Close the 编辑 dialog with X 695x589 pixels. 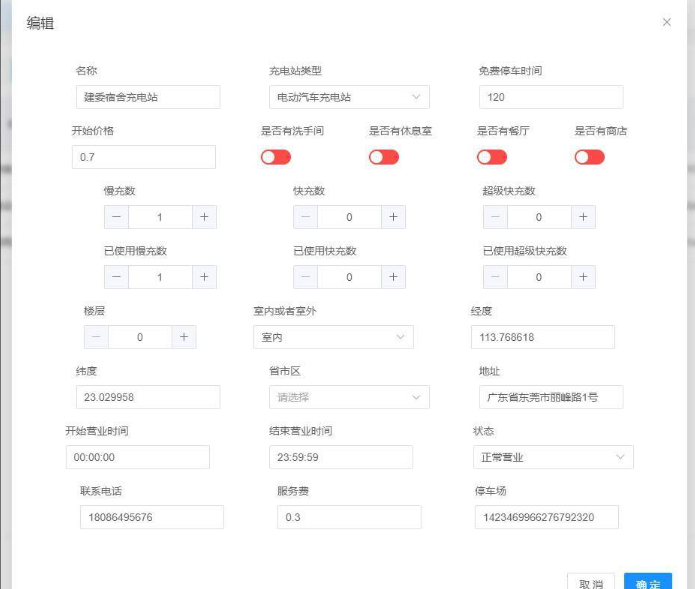click(667, 22)
